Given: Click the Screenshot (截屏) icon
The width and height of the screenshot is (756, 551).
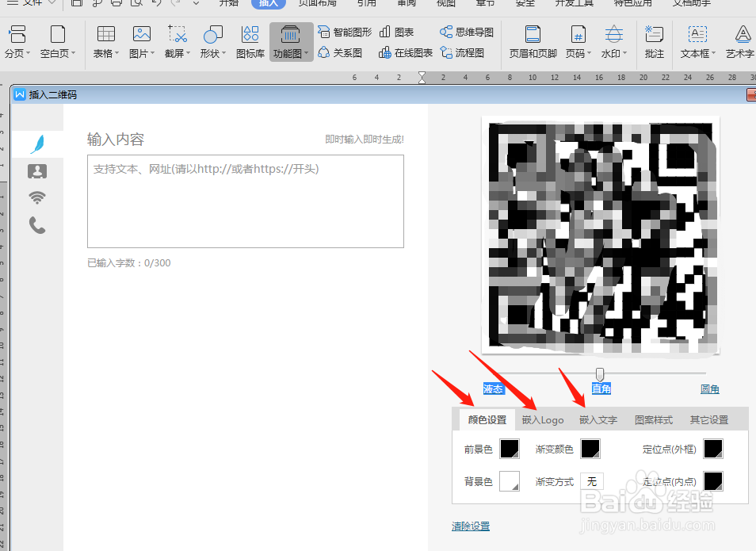Looking at the screenshot, I should pyautogui.click(x=178, y=35).
